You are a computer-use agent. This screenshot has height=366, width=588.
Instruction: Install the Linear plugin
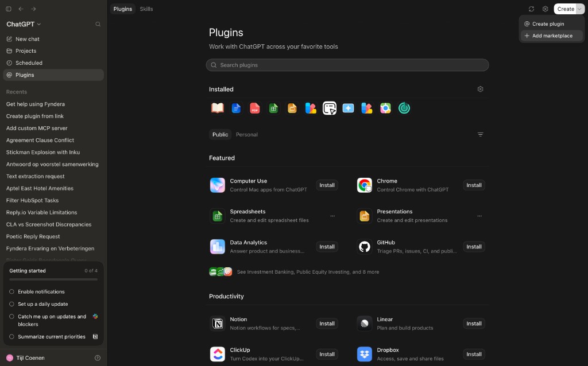coord(474,324)
